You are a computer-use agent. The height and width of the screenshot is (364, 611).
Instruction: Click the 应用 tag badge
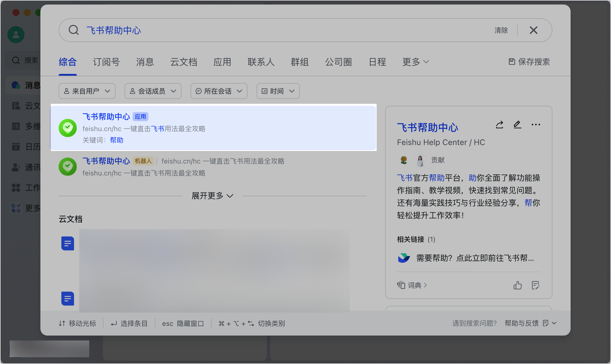pos(140,117)
